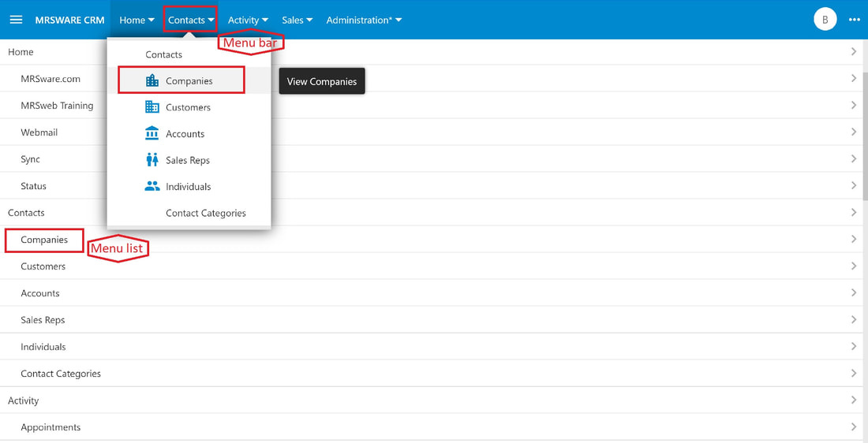The width and height of the screenshot is (868, 443).
Task: Open Sync in the menu list
Action: click(31, 158)
